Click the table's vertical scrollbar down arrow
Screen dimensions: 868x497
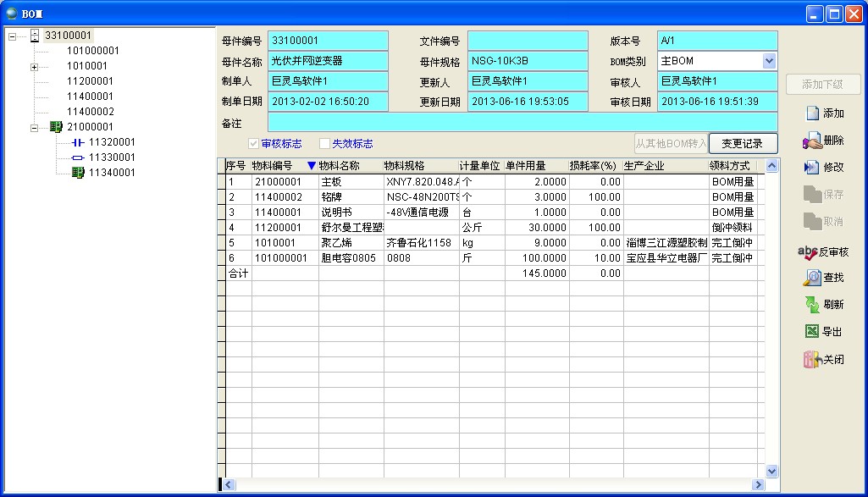pyautogui.click(x=771, y=471)
